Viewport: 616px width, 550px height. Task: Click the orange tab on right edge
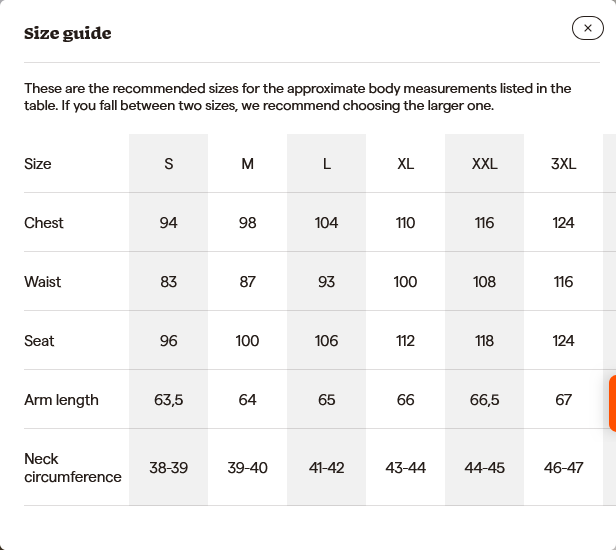pyautogui.click(x=612, y=403)
